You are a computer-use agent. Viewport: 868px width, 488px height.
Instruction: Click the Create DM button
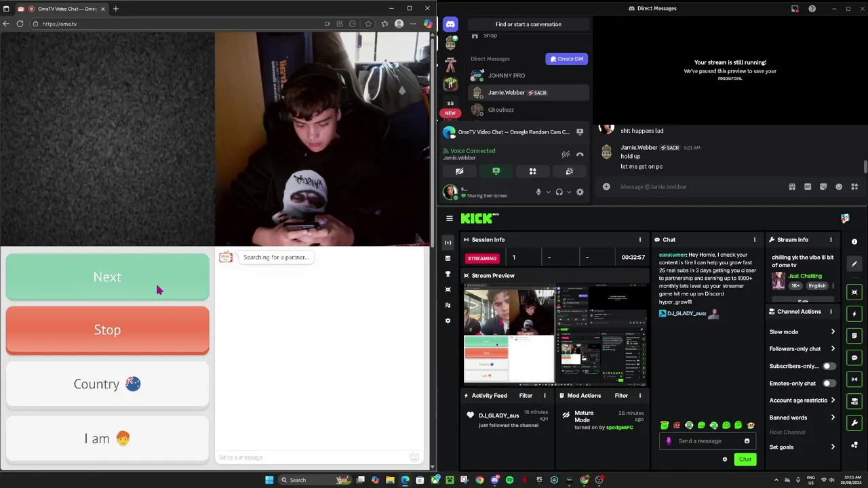click(x=566, y=59)
